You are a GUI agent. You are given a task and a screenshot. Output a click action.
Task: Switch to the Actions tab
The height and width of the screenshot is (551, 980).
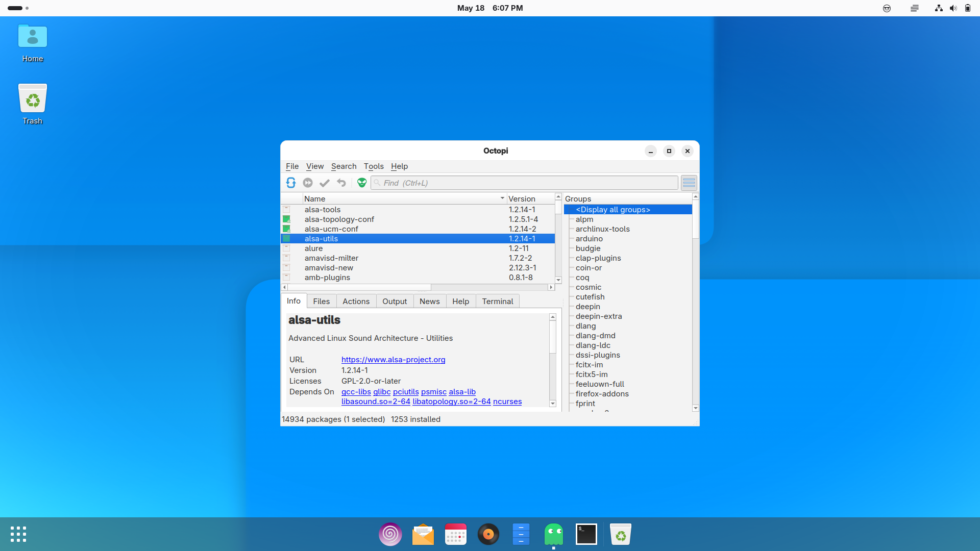coord(356,302)
